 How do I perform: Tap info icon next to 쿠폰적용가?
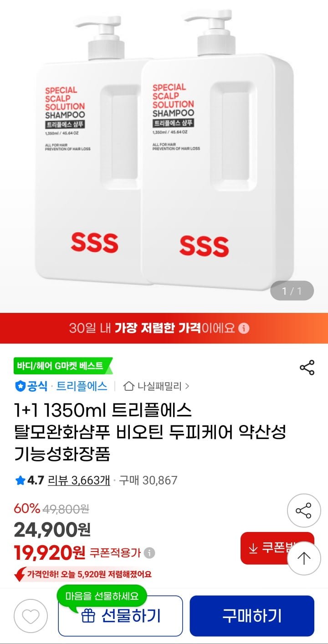(149, 553)
